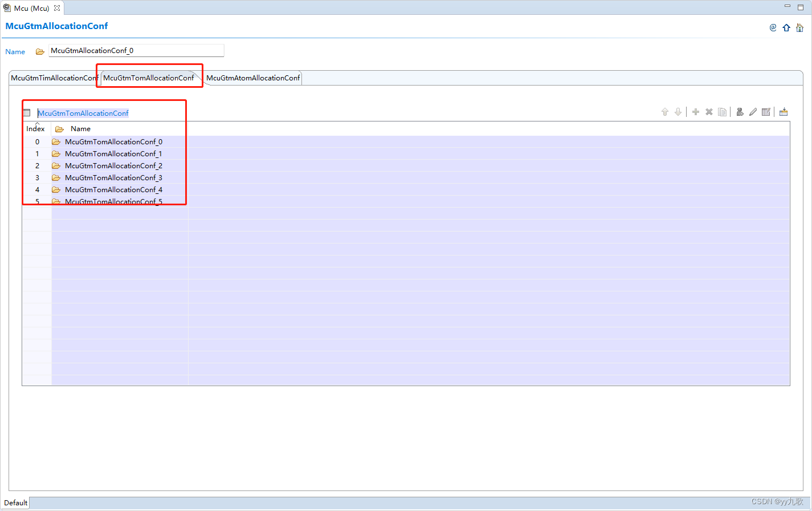Click the move up arrow in table toolbar
812x511 pixels.
pyautogui.click(x=665, y=112)
